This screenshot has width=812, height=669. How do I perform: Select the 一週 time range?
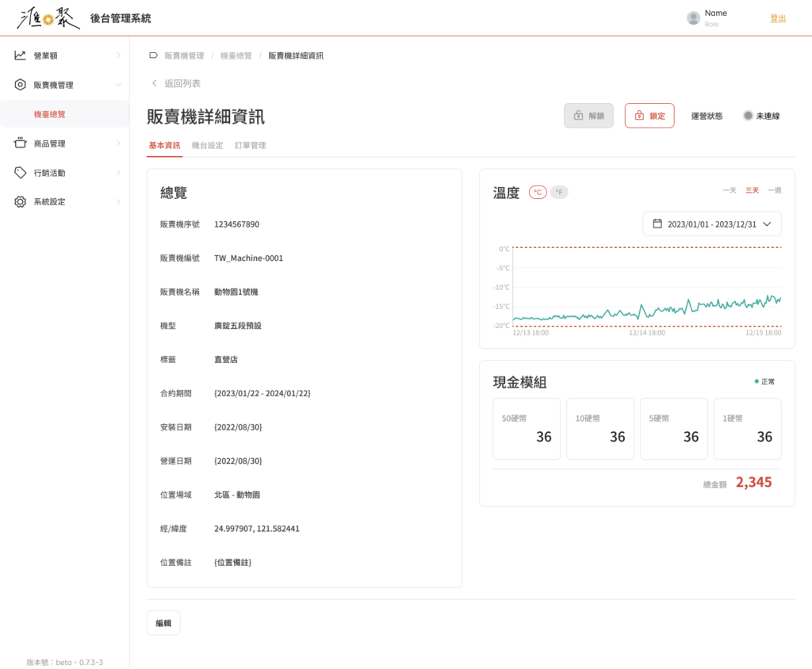(774, 190)
